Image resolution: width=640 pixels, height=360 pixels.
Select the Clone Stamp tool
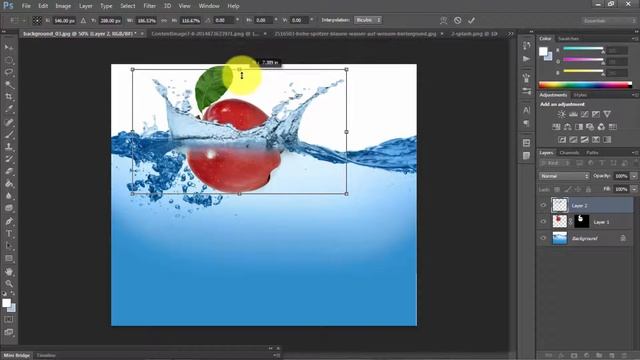click(9, 147)
